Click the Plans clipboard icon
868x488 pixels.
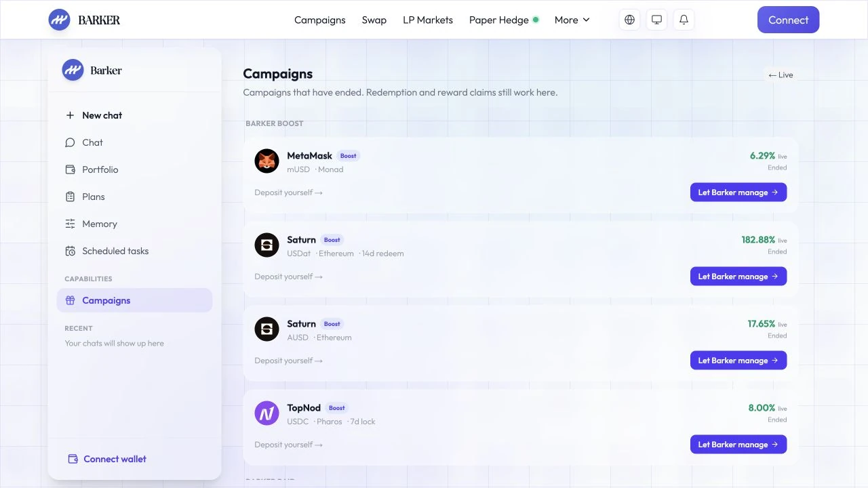pos(70,197)
